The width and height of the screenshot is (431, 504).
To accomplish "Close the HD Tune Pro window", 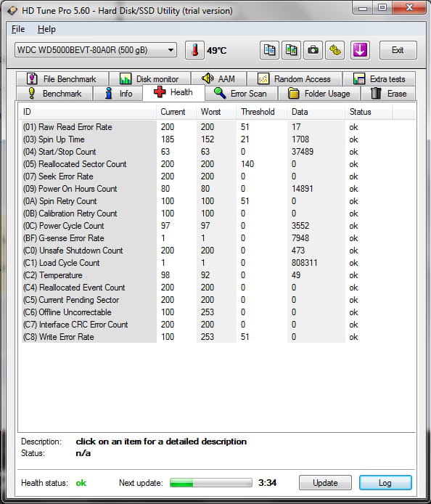I will [x=409, y=8].
